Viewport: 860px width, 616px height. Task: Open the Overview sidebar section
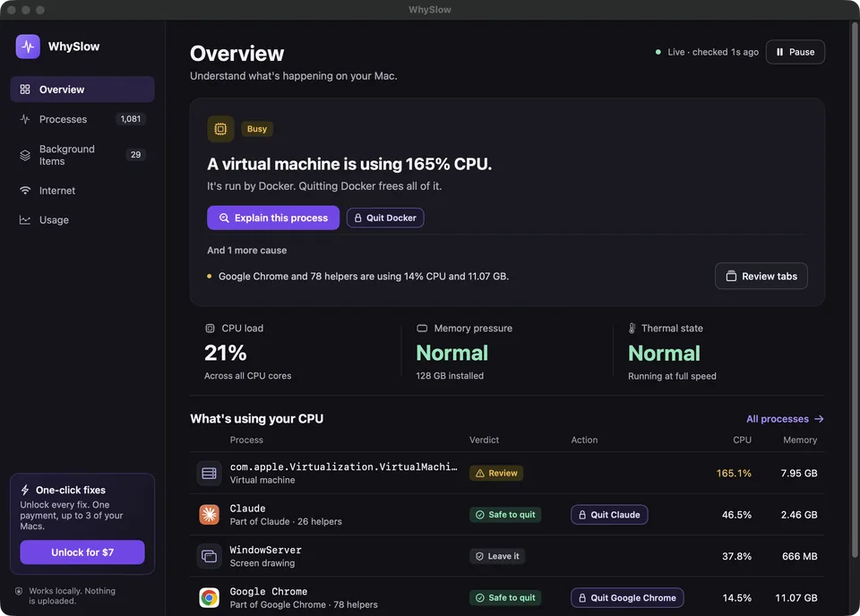tap(82, 90)
